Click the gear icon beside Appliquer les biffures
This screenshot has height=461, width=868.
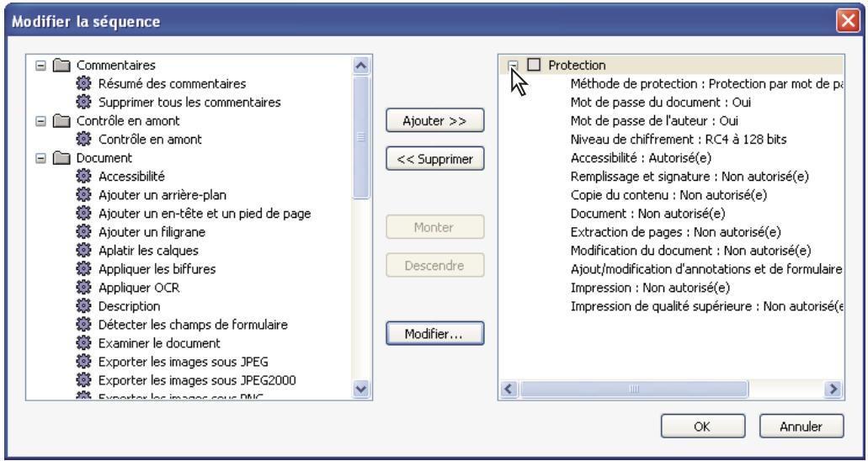click(83, 269)
